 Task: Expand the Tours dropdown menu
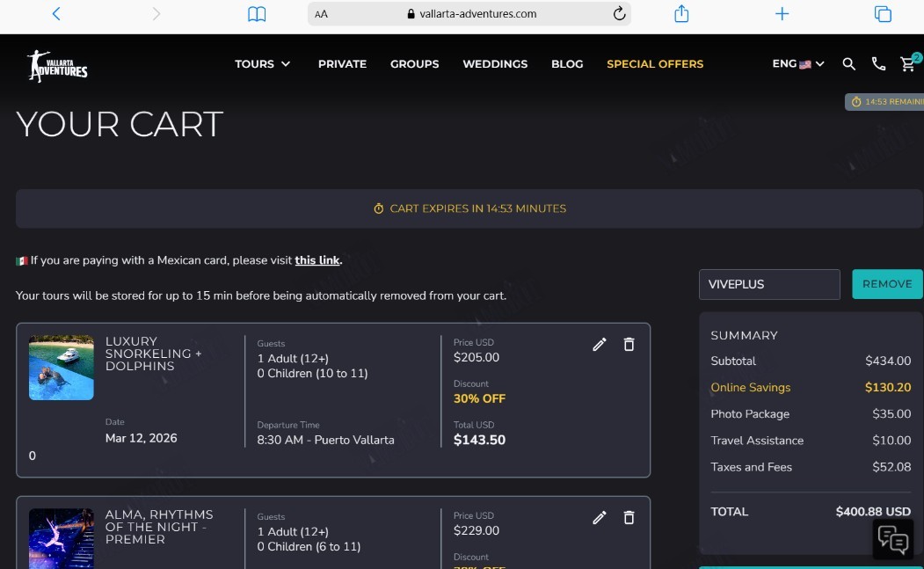[x=262, y=63]
